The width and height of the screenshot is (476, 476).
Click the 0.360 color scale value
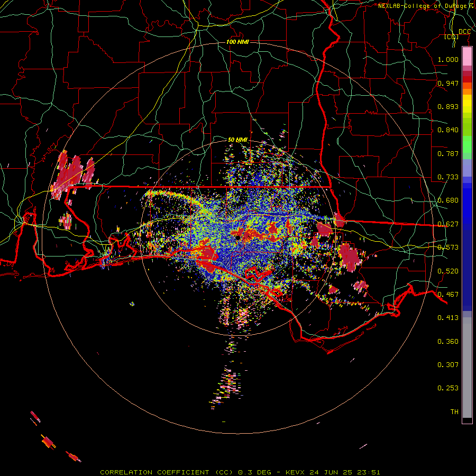tap(448, 342)
